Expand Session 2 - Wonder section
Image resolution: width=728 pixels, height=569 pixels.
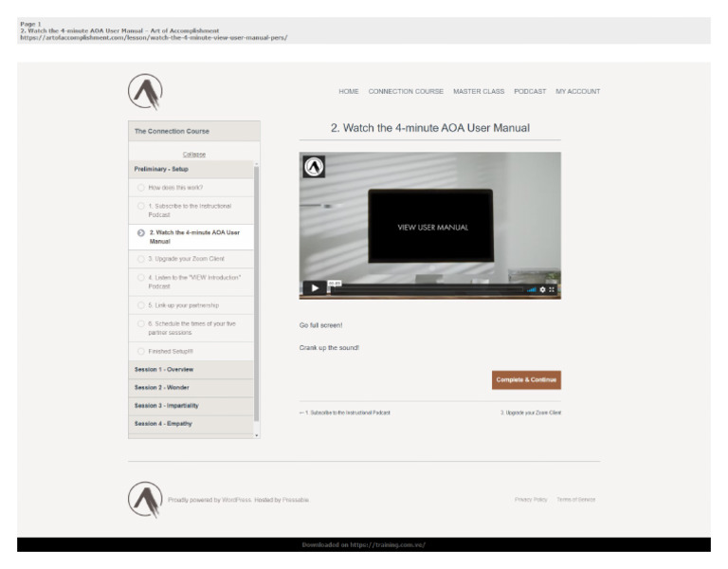pyautogui.click(x=191, y=387)
